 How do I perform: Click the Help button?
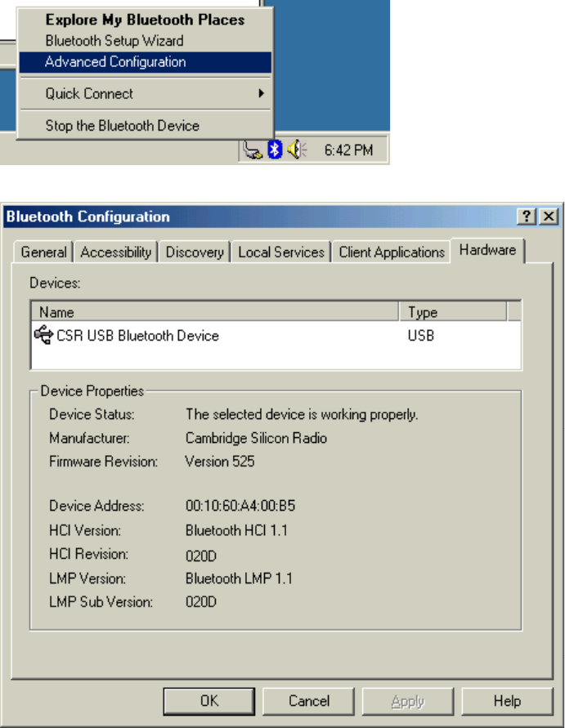click(x=507, y=701)
